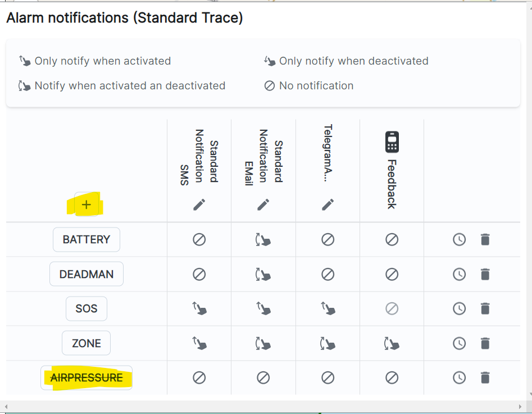
Task: Click the horizontal scrollbar right arrow
Action: [520, 407]
